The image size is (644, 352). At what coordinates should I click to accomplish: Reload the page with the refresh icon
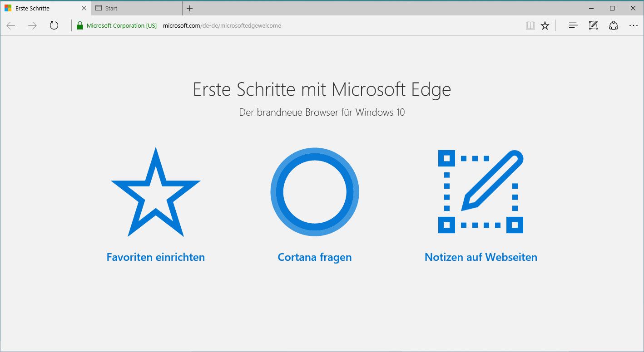[x=54, y=25]
